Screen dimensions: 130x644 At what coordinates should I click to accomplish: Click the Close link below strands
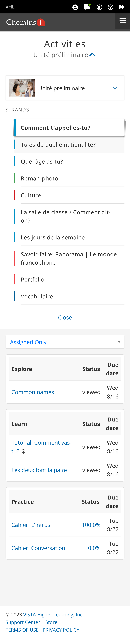pos(65,318)
